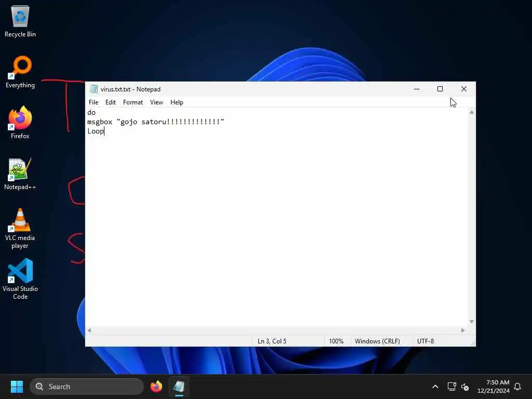This screenshot has height=399, width=532.
Task: Click the horizontal scrollbar right arrow
Action: [463, 330]
